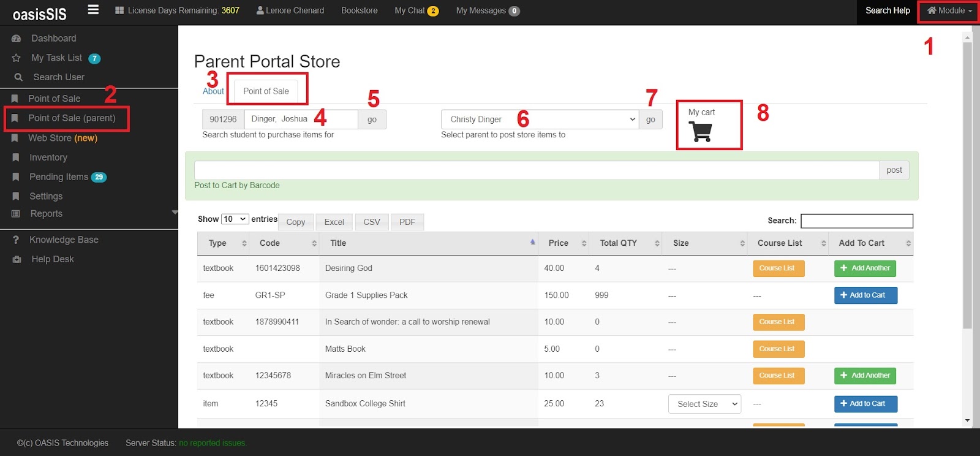This screenshot has height=456, width=980.
Task: Open Course List for In Search of wonder
Action: 777,322
